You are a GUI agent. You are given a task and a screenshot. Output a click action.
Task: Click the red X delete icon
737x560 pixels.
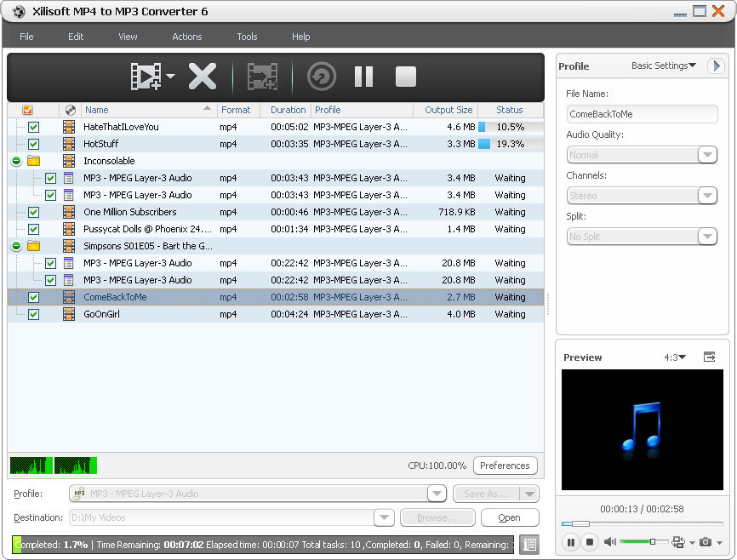[202, 77]
